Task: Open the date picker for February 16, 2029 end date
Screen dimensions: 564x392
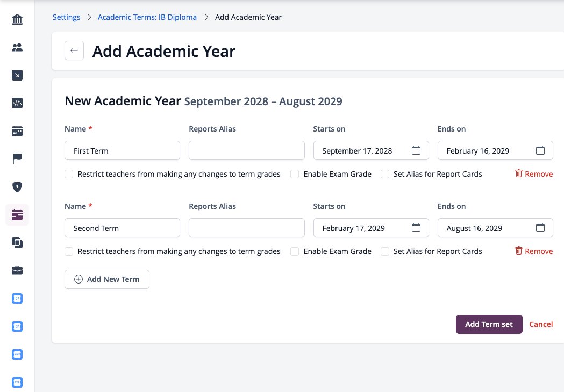Action: [x=540, y=150]
